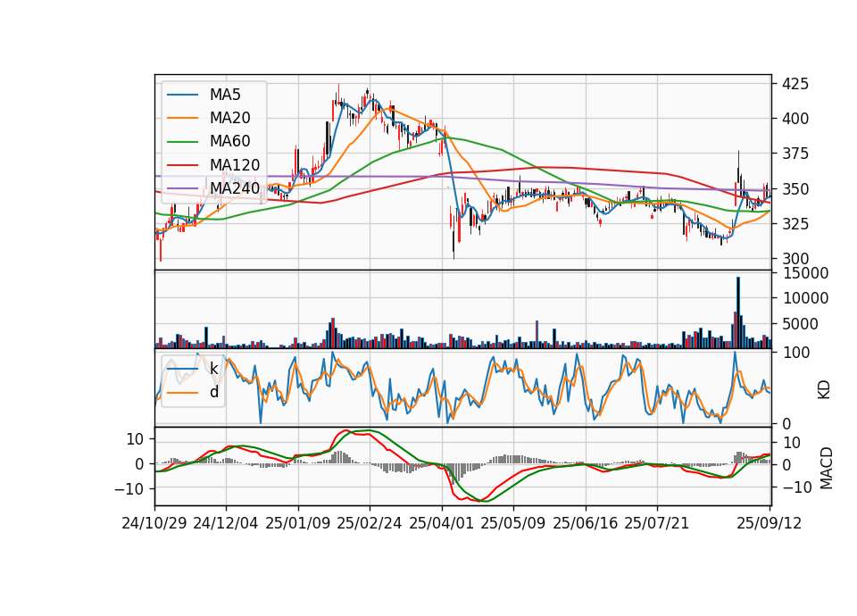Click the d legend label in KD panel
This screenshot has width=857, height=616.
[214, 392]
